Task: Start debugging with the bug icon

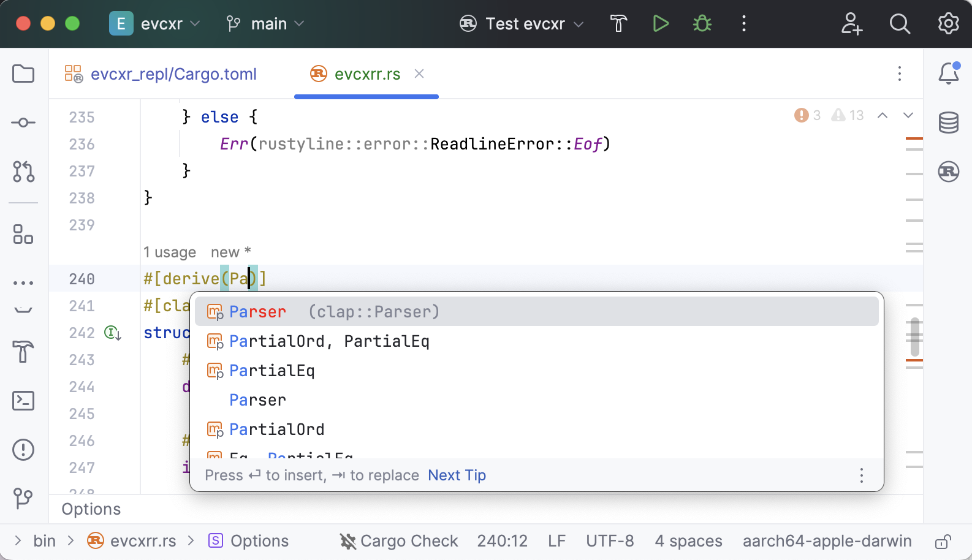Action: click(702, 24)
